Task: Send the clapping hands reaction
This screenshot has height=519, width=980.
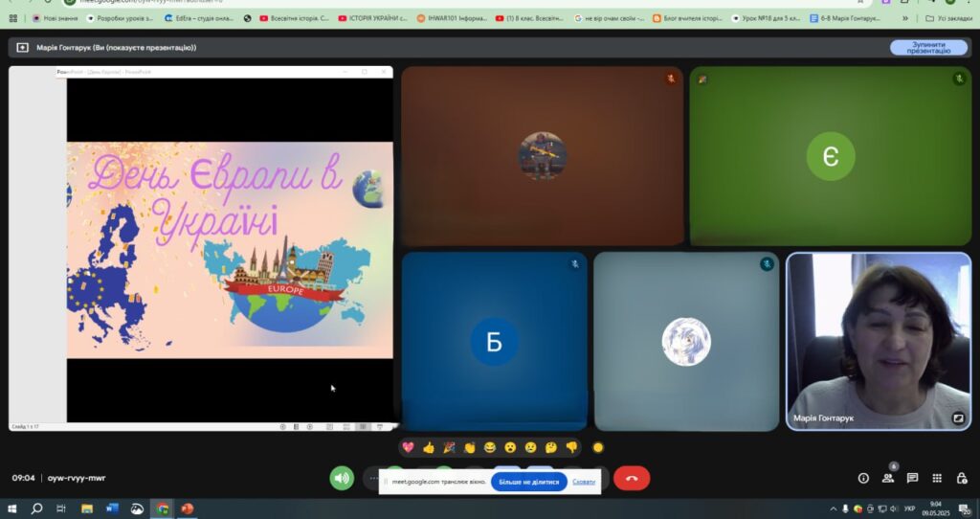Action: 469,447
